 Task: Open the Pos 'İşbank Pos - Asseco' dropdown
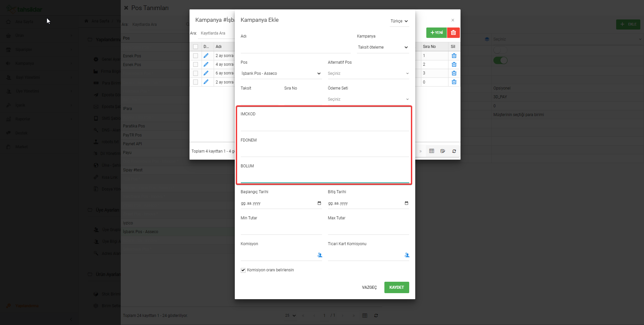(x=281, y=73)
